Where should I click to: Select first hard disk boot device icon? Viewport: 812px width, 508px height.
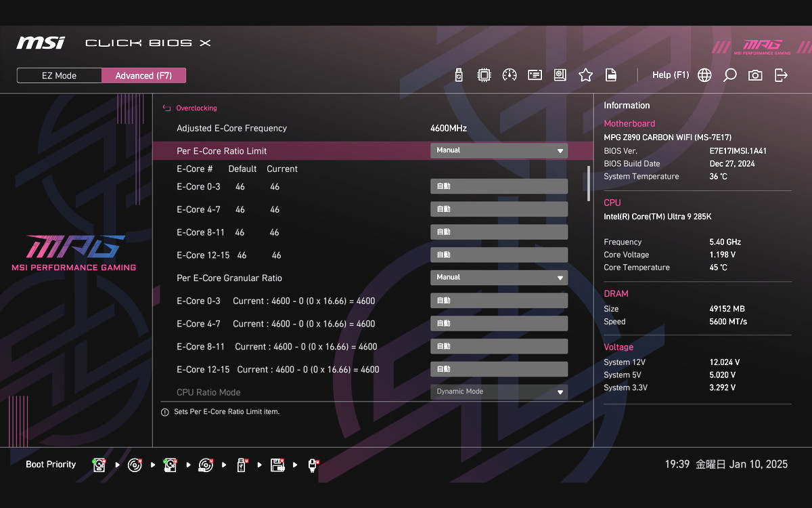tap(99, 465)
